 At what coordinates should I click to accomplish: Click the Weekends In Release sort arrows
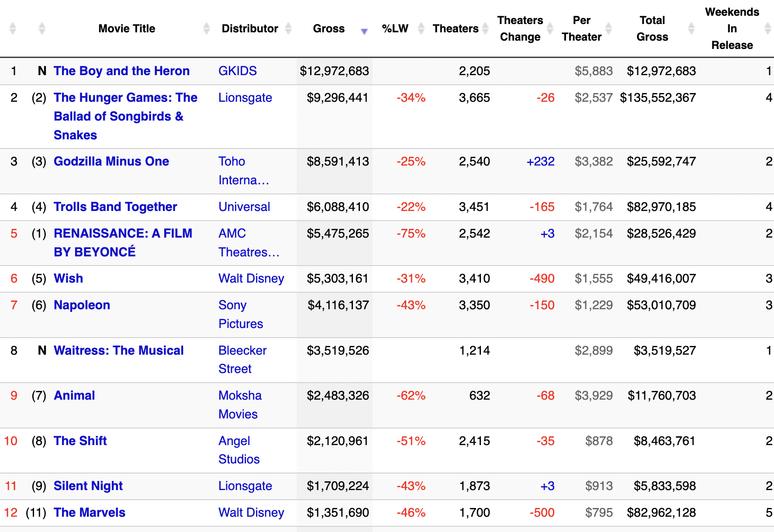(768, 28)
